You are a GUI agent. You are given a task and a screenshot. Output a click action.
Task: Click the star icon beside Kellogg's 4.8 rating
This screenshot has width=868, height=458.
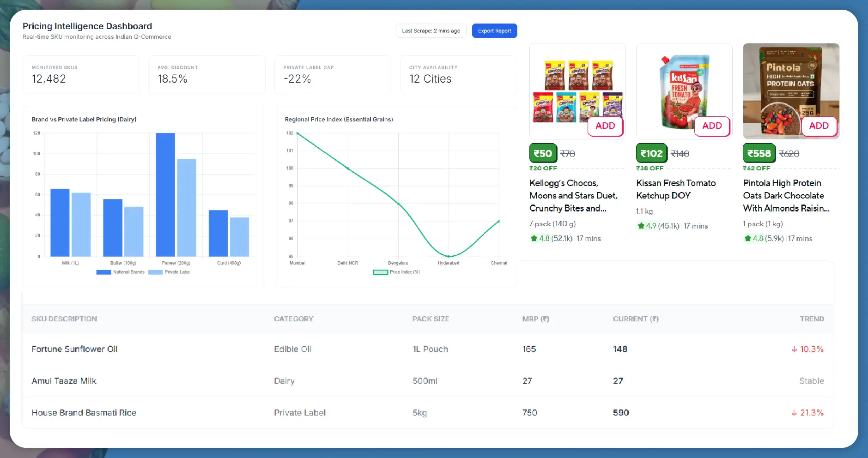point(534,239)
